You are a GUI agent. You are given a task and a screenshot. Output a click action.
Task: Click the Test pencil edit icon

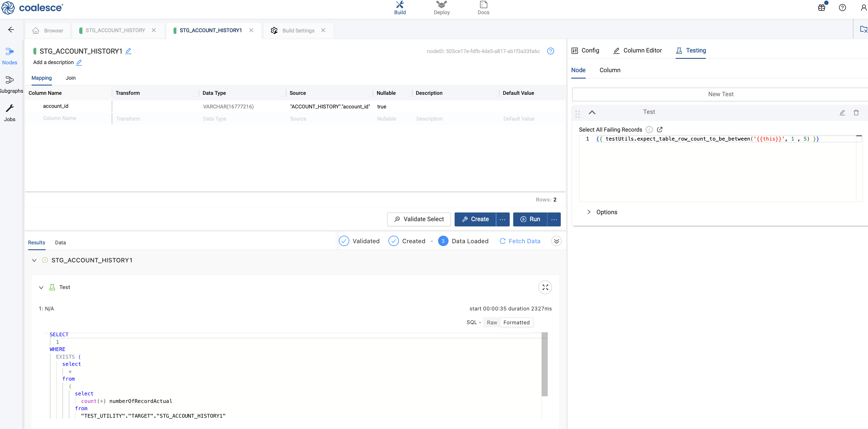[842, 112]
